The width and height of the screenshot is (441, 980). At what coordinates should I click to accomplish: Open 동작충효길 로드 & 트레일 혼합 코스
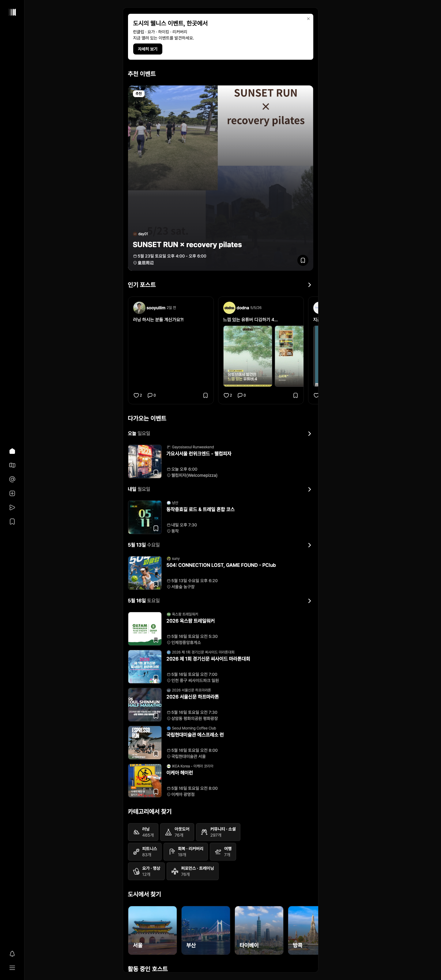tap(201, 509)
